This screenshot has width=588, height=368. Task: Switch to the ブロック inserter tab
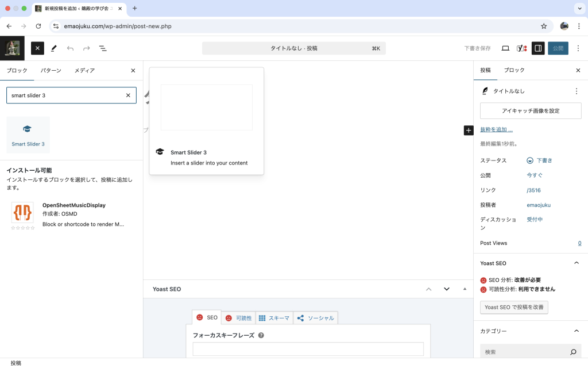(17, 70)
